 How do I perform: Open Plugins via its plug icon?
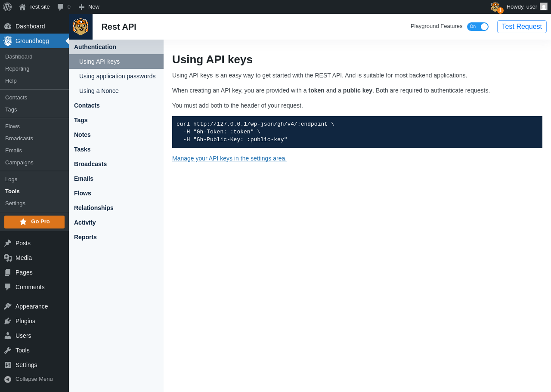pyautogui.click(x=8, y=321)
